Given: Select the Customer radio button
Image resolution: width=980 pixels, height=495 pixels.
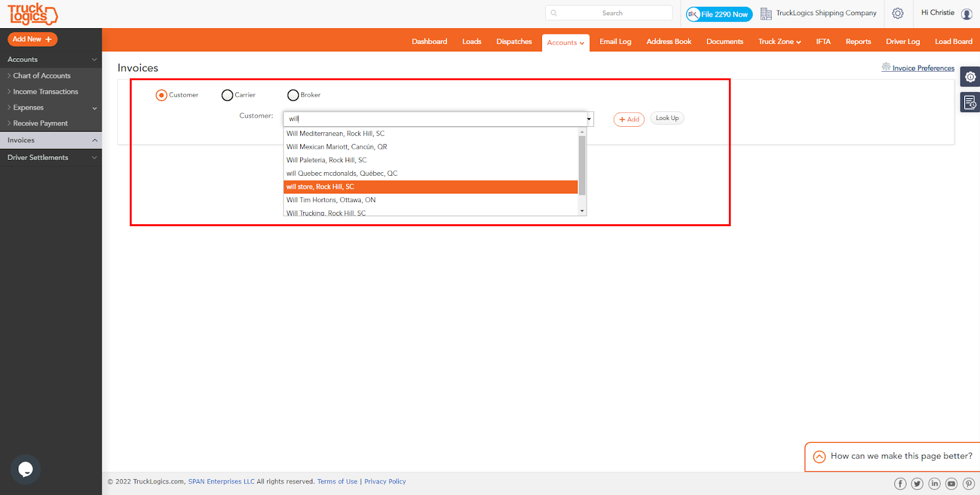Looking at the screenshot, I should point(161,95).
